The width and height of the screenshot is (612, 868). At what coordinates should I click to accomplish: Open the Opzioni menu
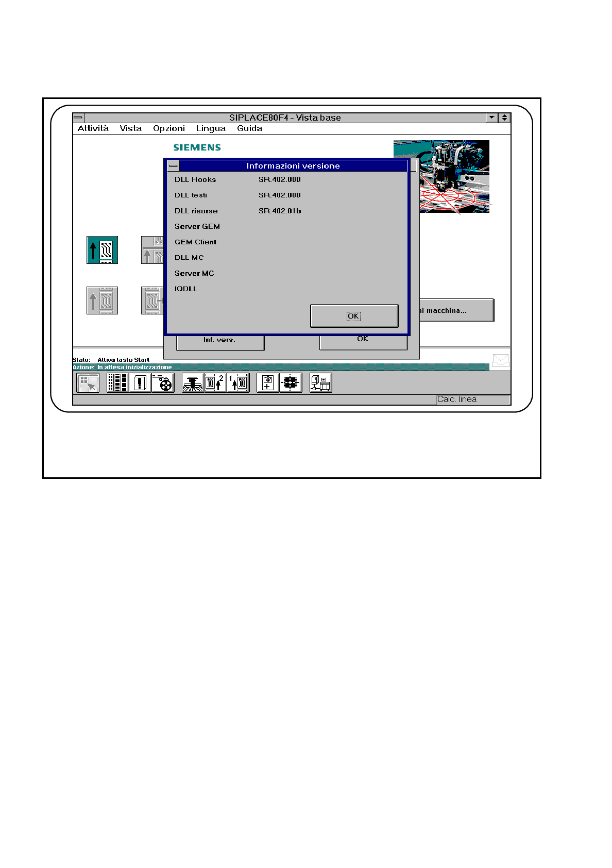click(x=169, y=128)
